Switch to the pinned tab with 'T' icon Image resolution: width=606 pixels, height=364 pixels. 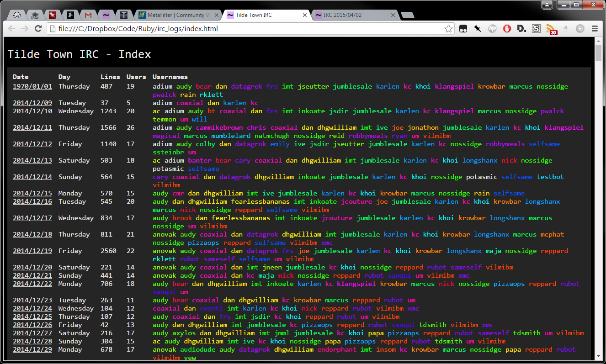point(123,15)
